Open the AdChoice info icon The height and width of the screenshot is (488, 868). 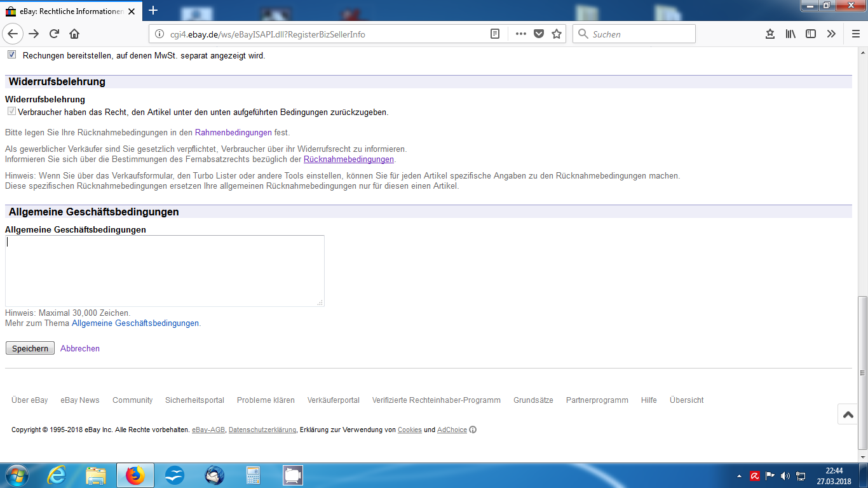tap(473, 430)
